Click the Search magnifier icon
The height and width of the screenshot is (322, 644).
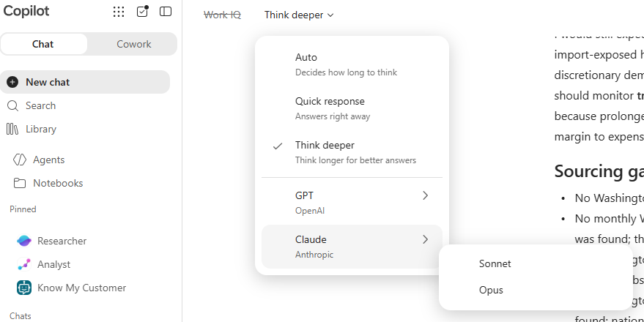pos(12,106)
